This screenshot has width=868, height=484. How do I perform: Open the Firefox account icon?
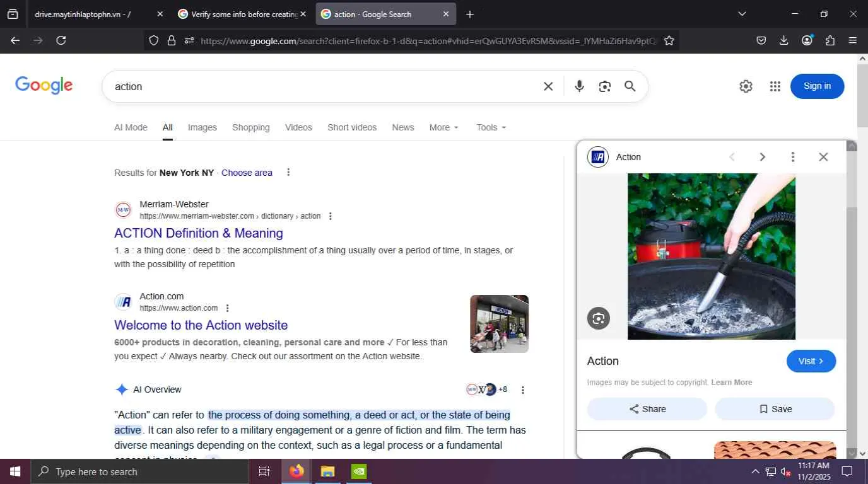pos(807,40)
